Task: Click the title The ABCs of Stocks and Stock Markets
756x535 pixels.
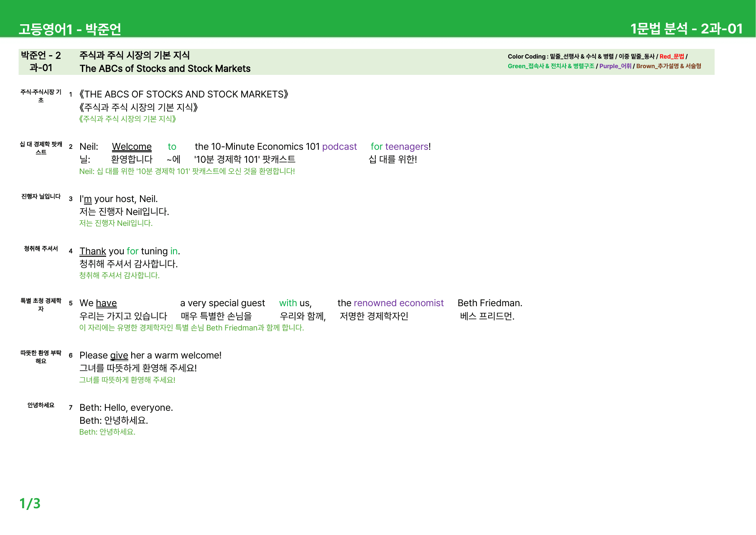Action: [x=165, y=69]
